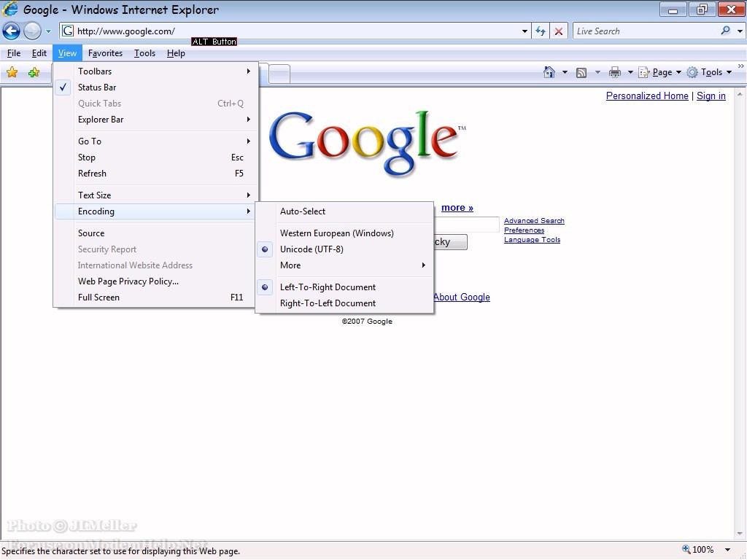Select Right-To-Left Document option

[x=344, y=303]
